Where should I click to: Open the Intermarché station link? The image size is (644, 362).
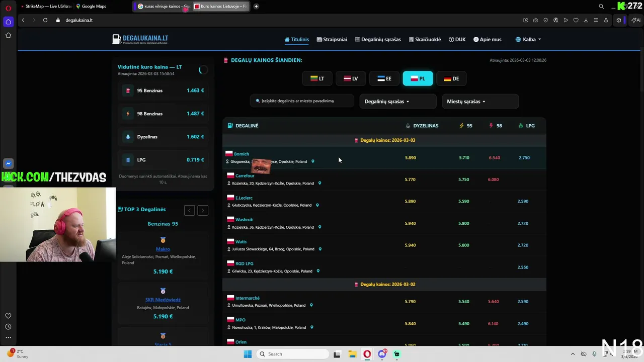248,298
